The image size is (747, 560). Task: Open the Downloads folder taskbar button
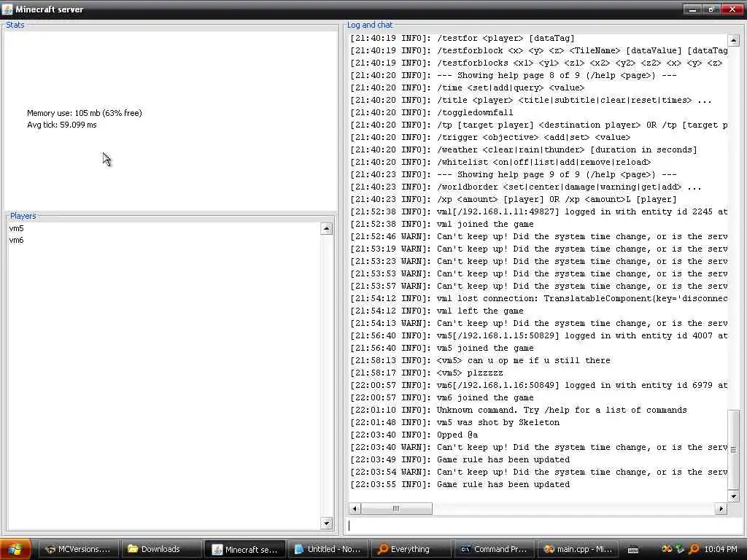coord(160,549)
